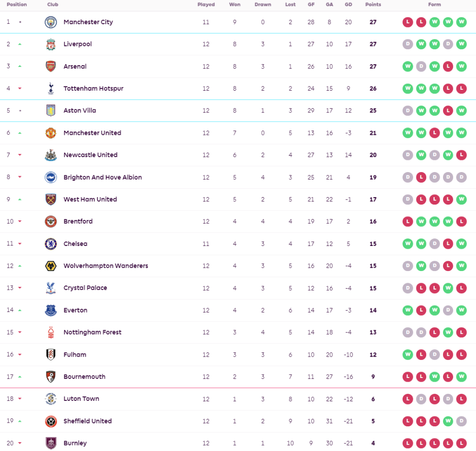Click the Arsenal club crest
476x451 pixels.
(x=51, y=66)
